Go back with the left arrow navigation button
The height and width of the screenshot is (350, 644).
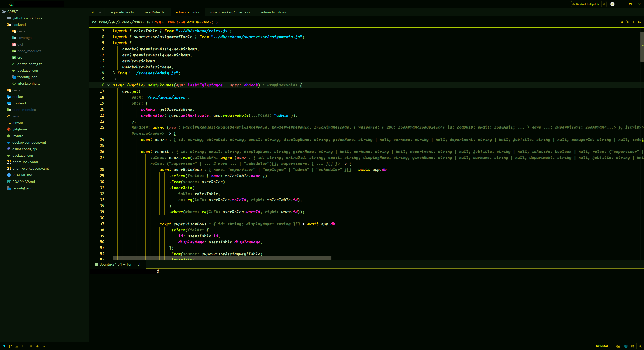93,12
